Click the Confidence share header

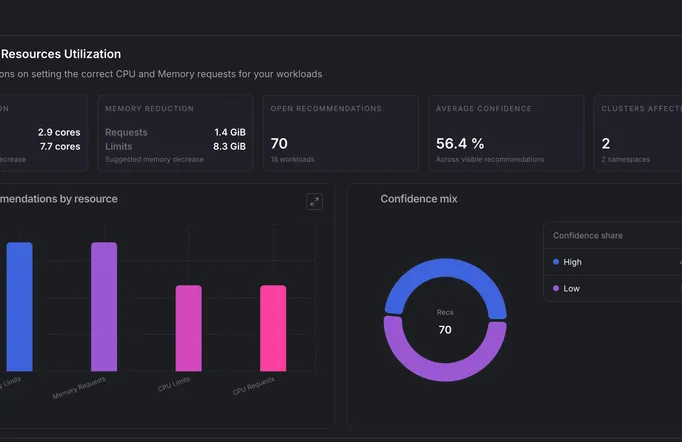pyautogui.click(x=588, y=235)
